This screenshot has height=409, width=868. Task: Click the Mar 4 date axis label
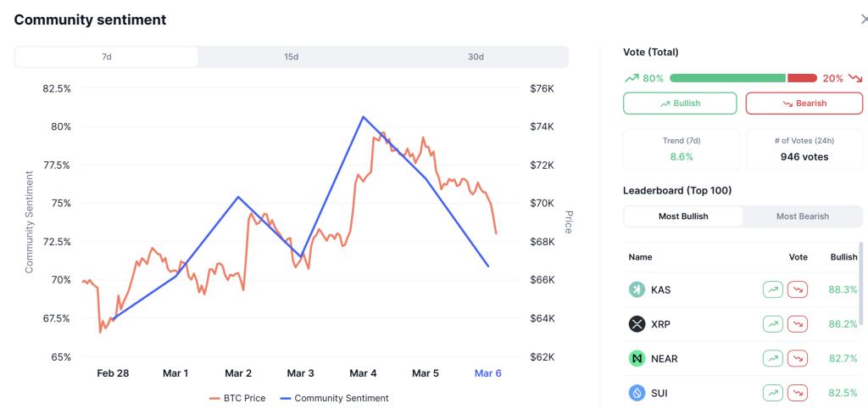(x=363, y=373)
